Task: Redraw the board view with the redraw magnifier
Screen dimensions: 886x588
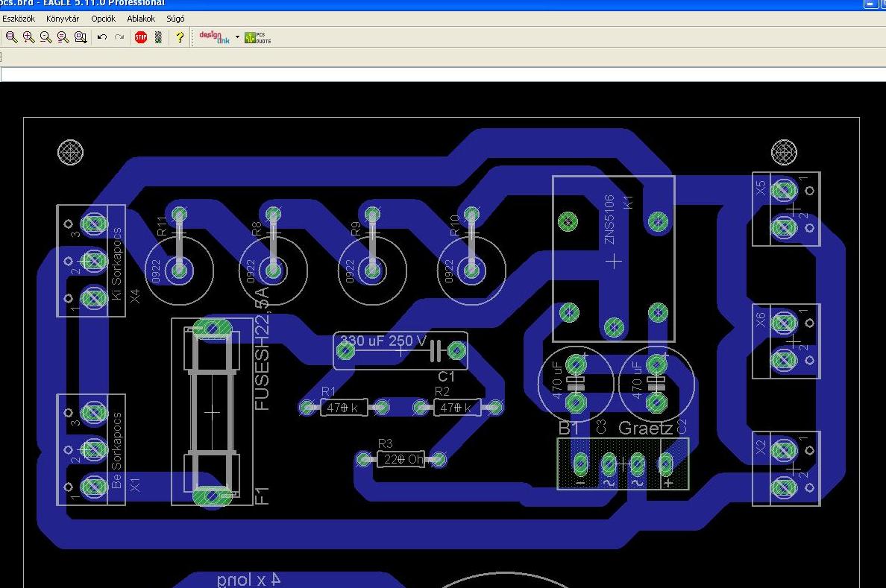Action: [63, 37]
